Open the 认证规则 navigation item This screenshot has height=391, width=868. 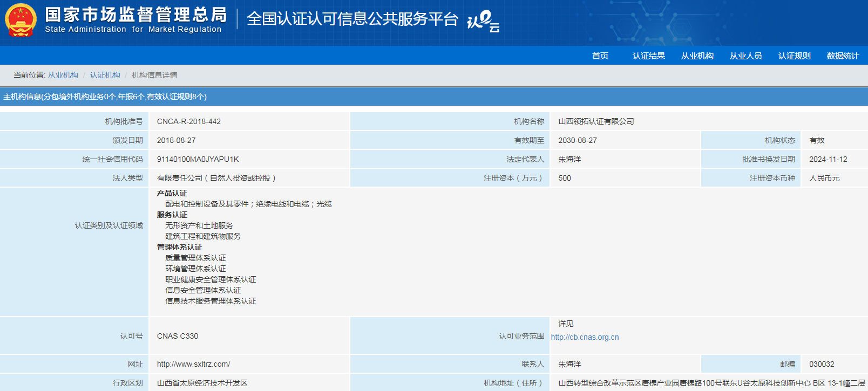pyautogui.click(x=794, y=56)
